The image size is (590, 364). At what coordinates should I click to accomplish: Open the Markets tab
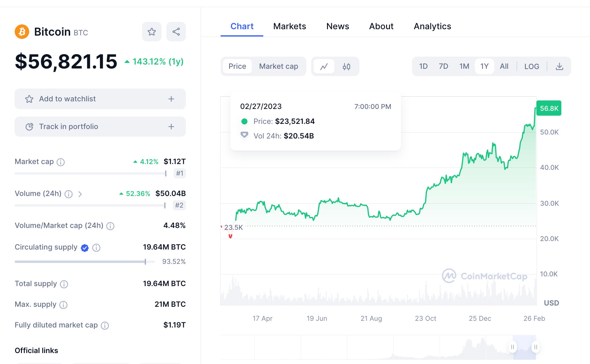[289, 26]
